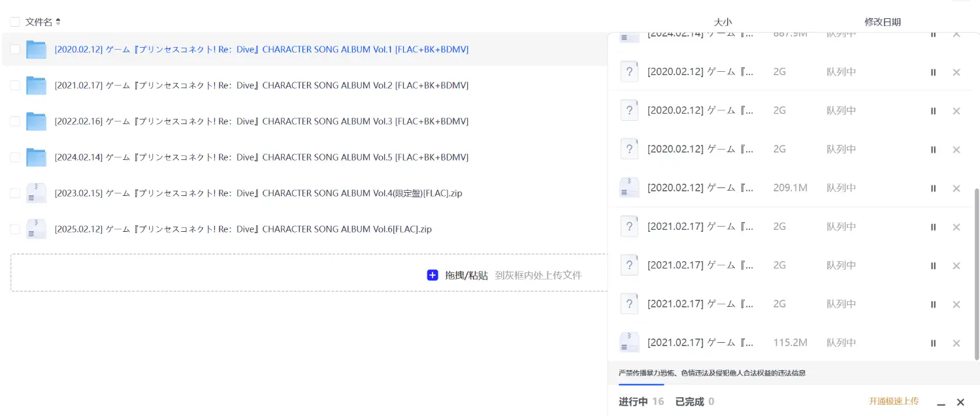This screenshot has width=980, height=416.
Task: Click the zip archive icon for Vol.4(限定盤)
Action: pyautogui.click(x=36, y=193)
